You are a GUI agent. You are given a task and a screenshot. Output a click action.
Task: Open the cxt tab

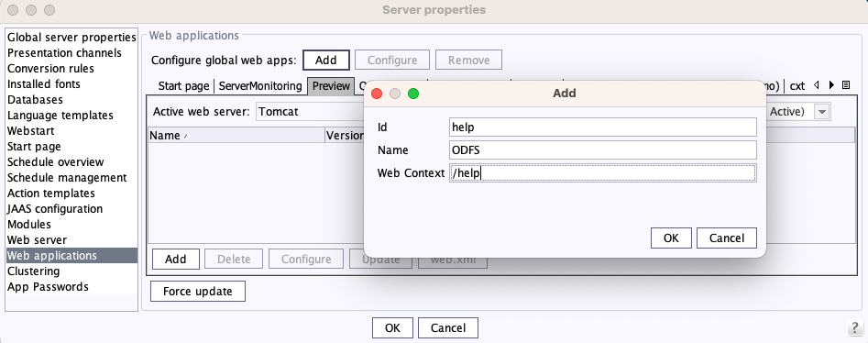797,86
